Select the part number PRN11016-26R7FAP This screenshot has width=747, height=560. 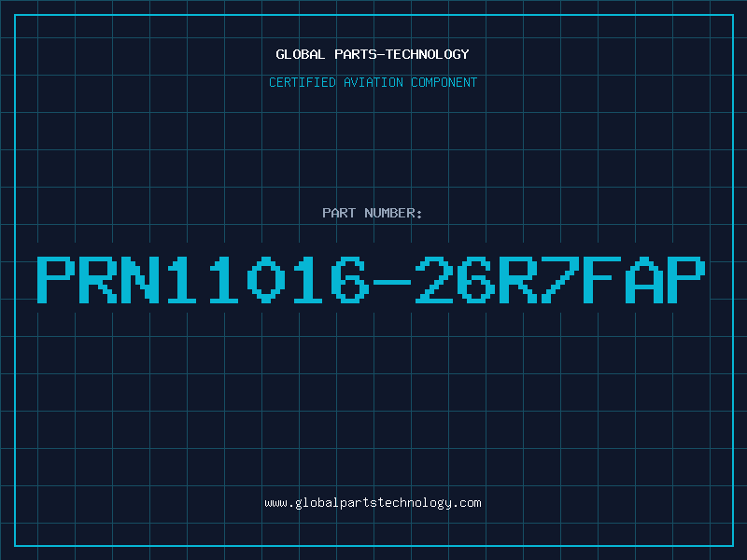371,280
